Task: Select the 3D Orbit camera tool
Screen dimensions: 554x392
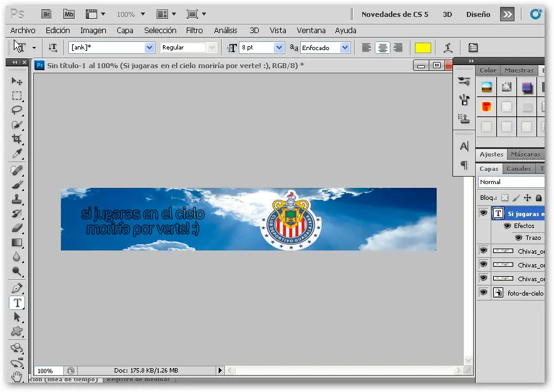Action: click(x=16, y=363)
